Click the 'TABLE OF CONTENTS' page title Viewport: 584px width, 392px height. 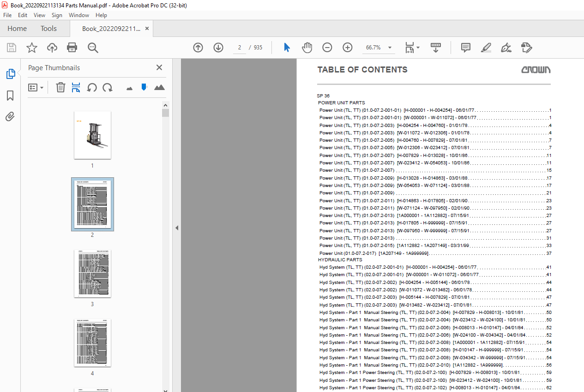(x=362, y=70)
